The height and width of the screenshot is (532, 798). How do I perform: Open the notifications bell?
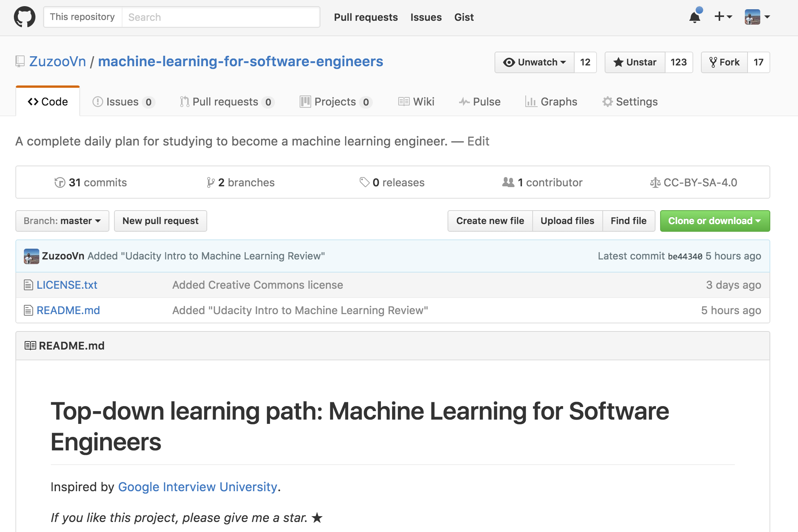[x=694, y=17]
